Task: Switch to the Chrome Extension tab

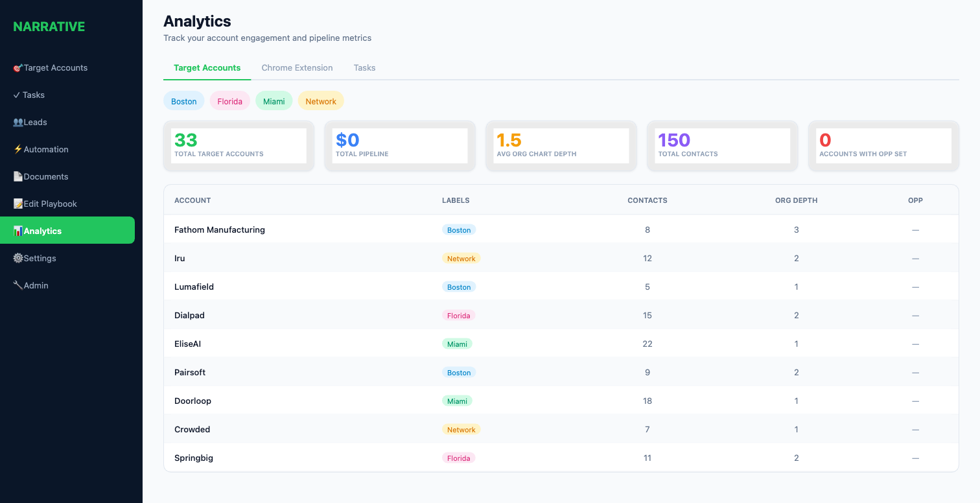Action: [x=297, y=68]
